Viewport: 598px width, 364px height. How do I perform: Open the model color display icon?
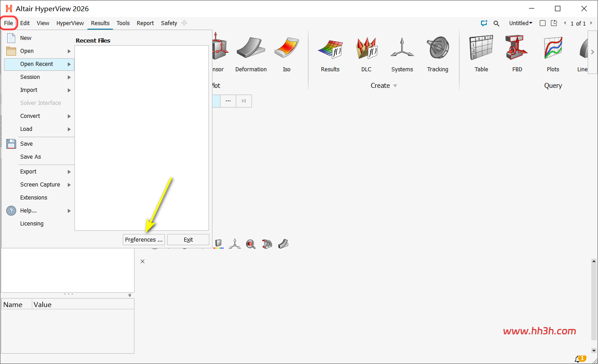coord(219,244)
